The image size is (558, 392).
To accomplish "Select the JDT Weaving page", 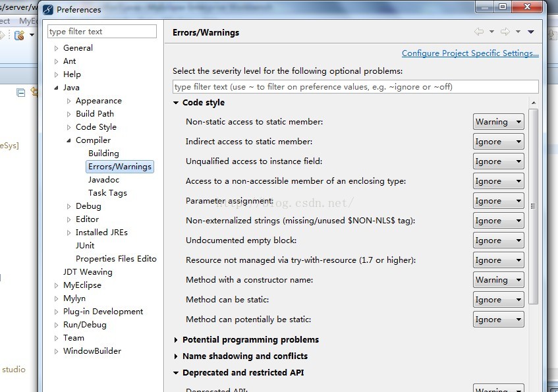I will tap(88, 272).
